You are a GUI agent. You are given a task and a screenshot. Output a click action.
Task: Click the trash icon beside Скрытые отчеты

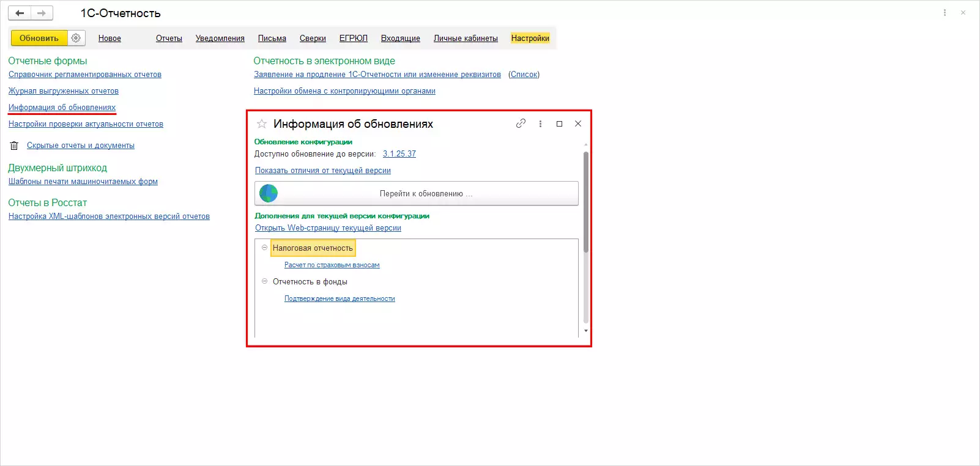point(14,146)
